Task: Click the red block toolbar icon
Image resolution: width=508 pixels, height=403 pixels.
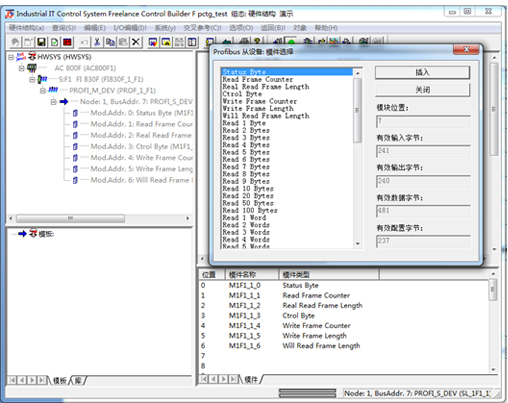Action: tap(67, 42)
